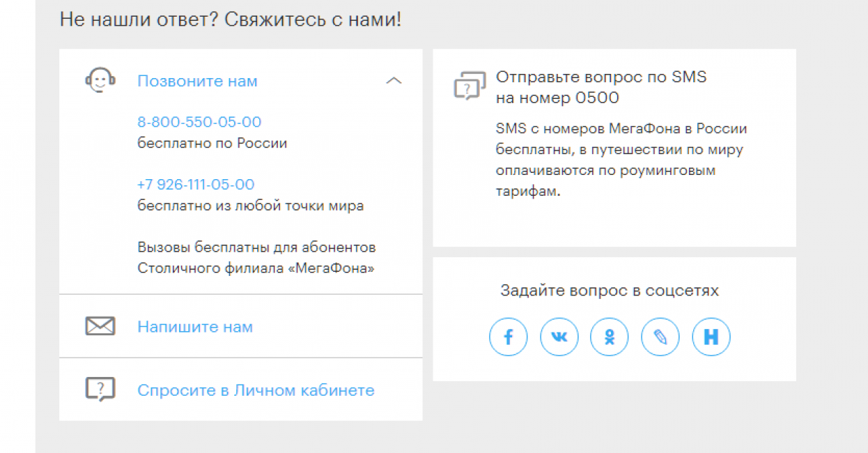This screenshot has width=868, height=453.
Task: Call the +7 926-111-05-00 number link
Action: click(x=196, y=185)
